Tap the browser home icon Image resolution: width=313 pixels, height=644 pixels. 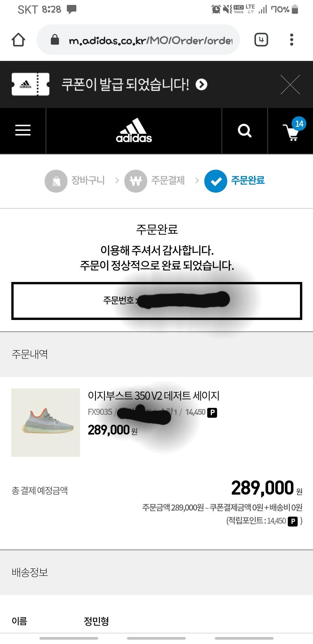click(x=18, y=39)
